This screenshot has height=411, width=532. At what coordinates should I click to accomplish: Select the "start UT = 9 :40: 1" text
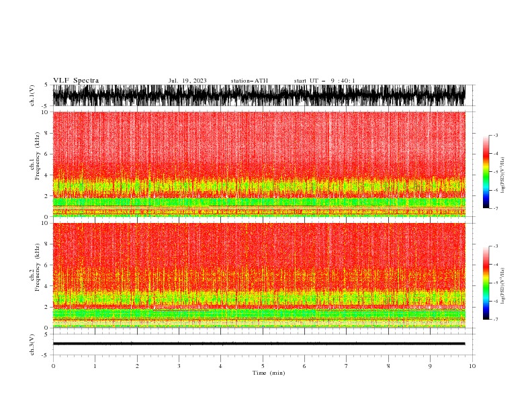click(324, 81)
